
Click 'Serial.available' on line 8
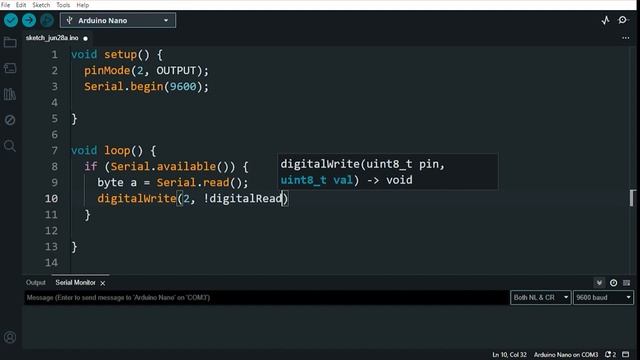(x=163, y=167)
